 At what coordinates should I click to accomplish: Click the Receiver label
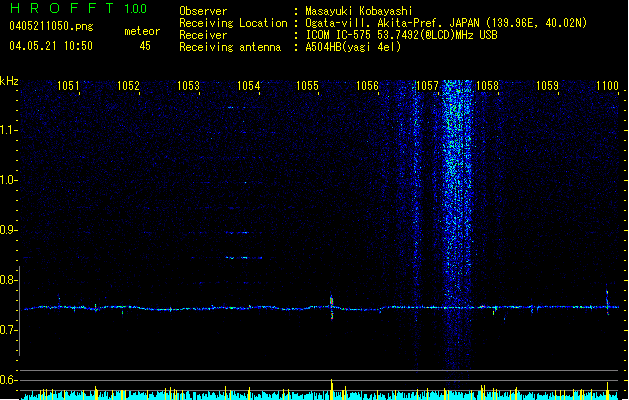(203, 35)
